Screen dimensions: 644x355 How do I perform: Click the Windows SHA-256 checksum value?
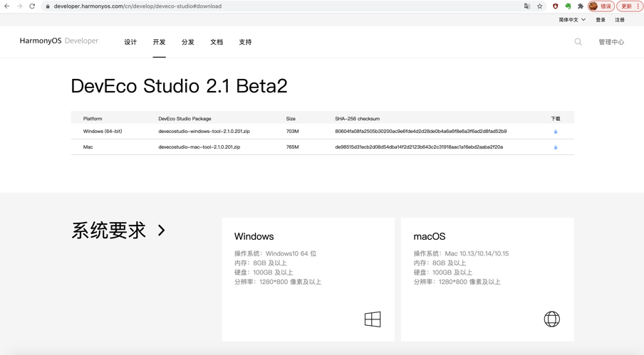coord(420,131)
